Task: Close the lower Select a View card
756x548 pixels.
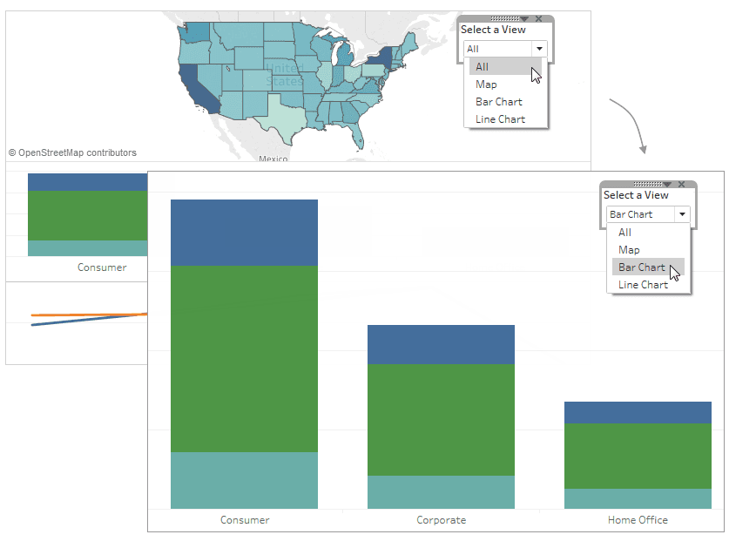Action: (682, 185)
